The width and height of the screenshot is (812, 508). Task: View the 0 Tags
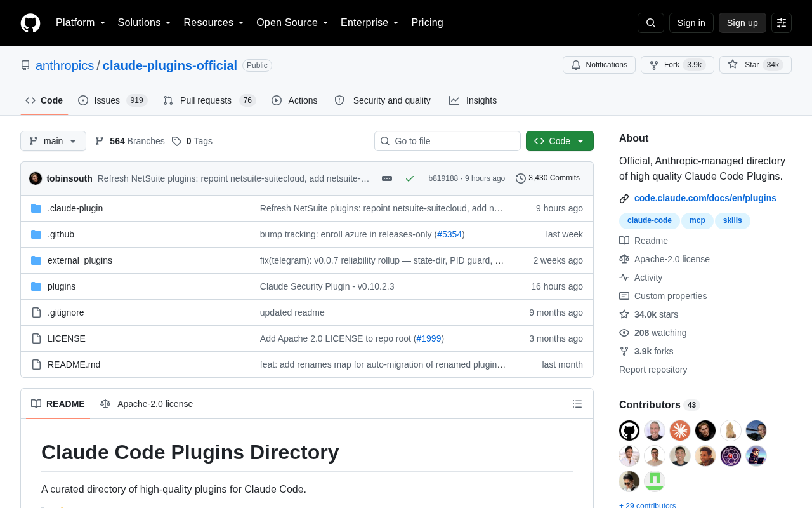pos(192,141)
